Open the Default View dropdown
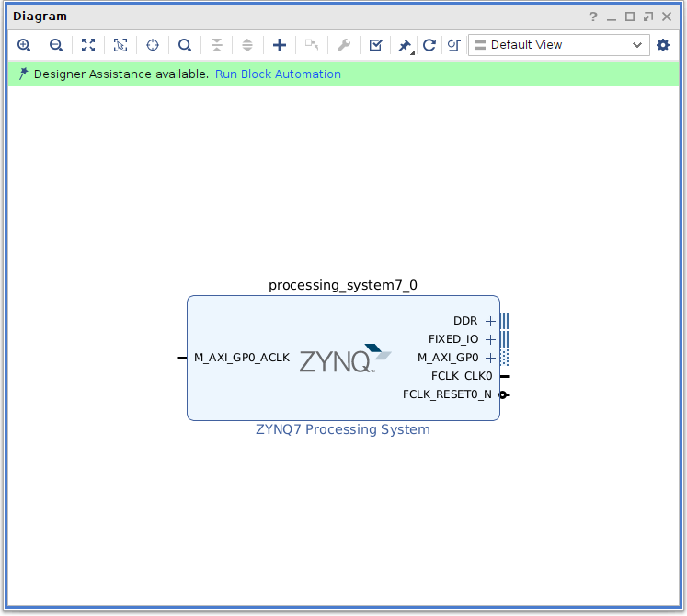This screenshot has height=616, width=687. tap(558, 45)
